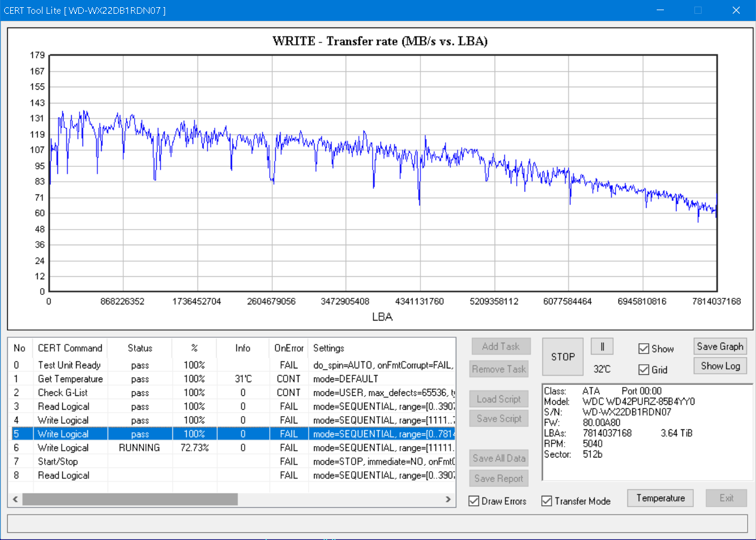756x540 pixels.
Task: Minimize the CERT Tool Lite window
Action: click(x=660, y=10)
